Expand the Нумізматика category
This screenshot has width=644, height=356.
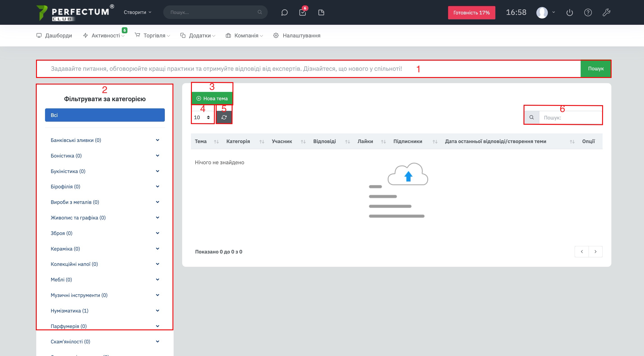pos(157,310)
